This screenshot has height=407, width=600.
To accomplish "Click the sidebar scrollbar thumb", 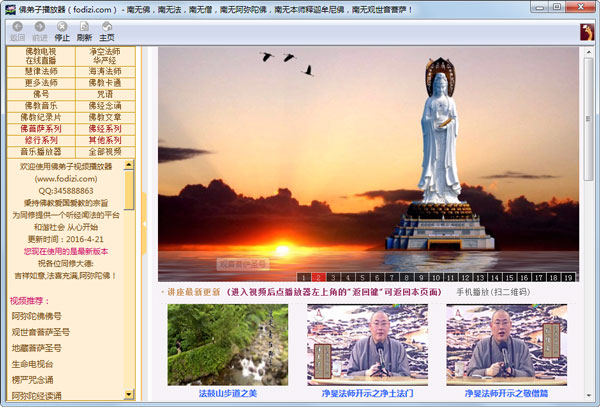I will coord(129,190).
